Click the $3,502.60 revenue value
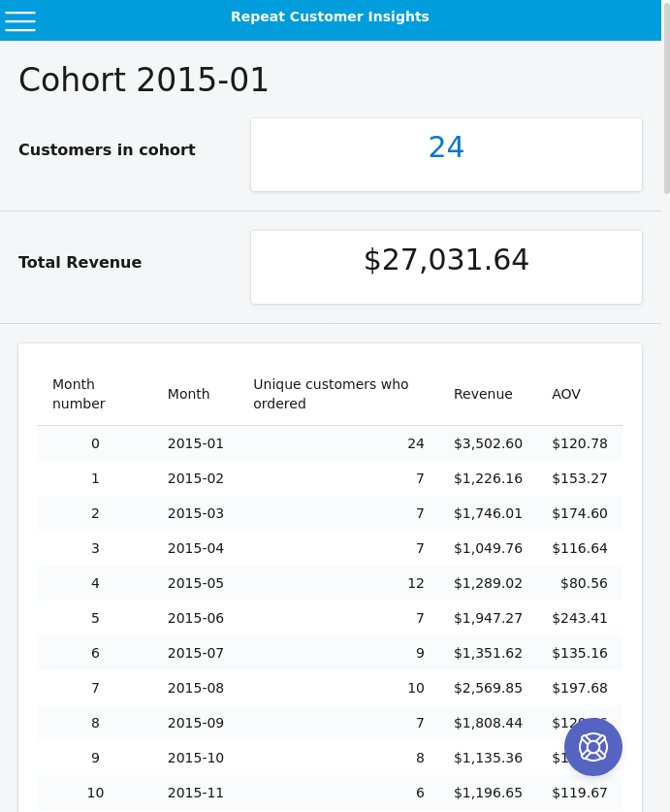Viewport: 670px width, 812px height. (488, 443)
